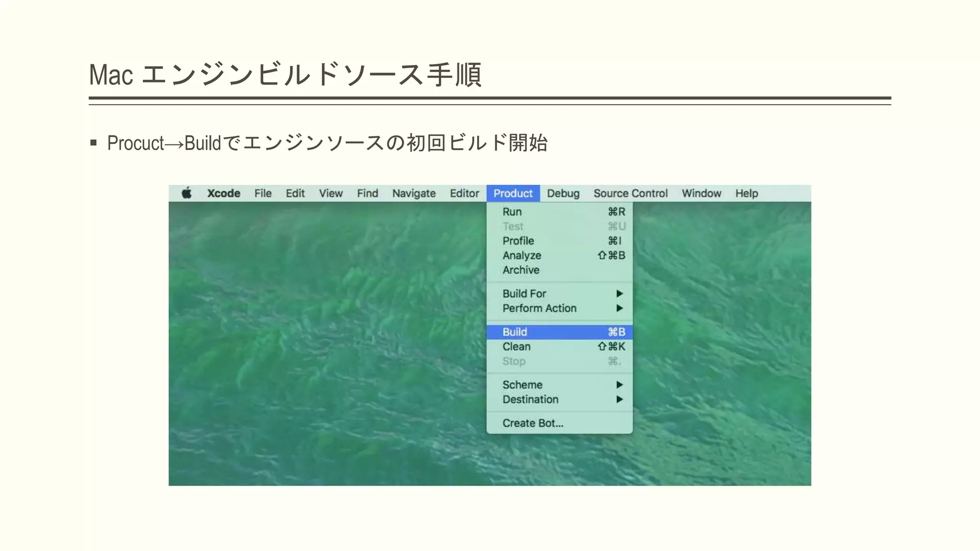Select Build in the Product menu

[x=559, y=332]
